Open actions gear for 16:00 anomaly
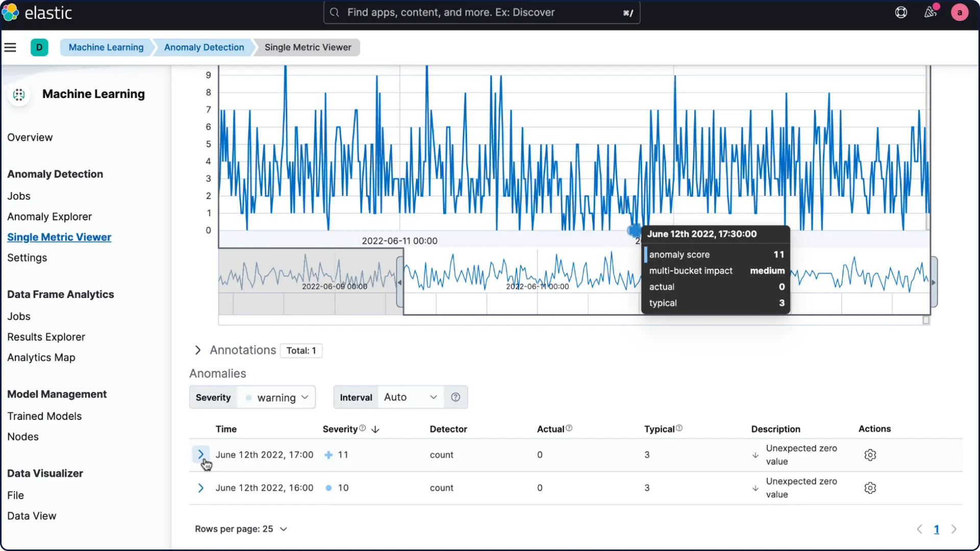980x551 pixels. (870, 488)
